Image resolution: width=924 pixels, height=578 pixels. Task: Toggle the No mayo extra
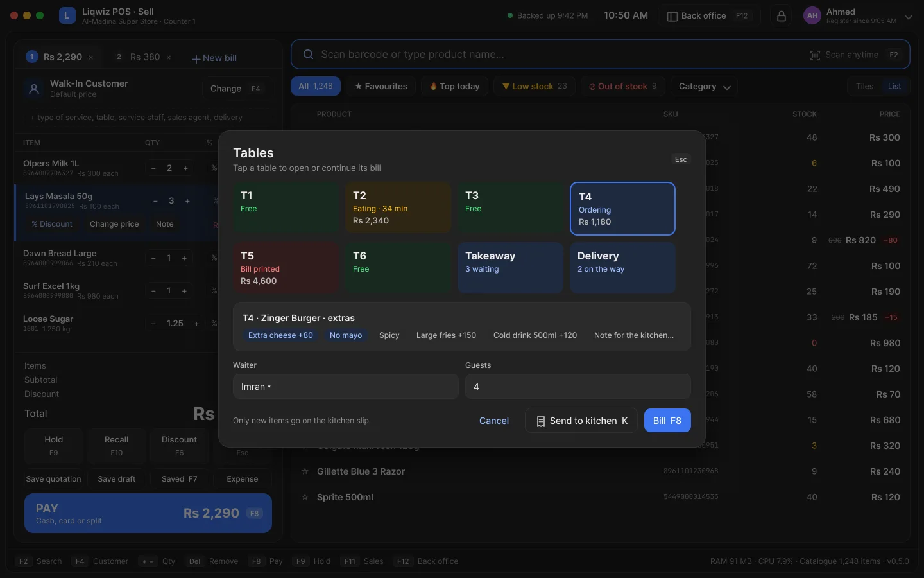(x=346, y=335)
